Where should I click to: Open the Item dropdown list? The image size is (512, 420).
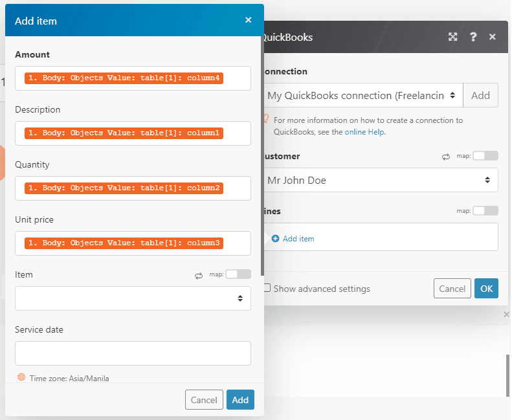coord(133,298)
